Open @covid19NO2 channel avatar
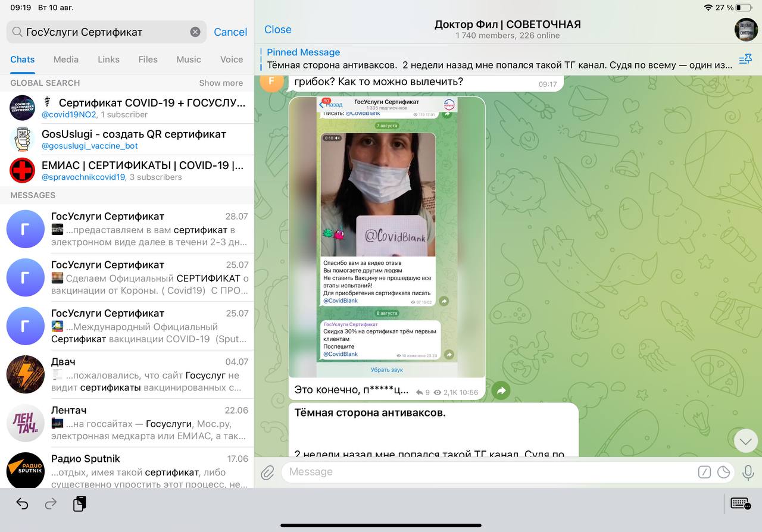This screenshot has height=532, width=762. tap(23, 108)
